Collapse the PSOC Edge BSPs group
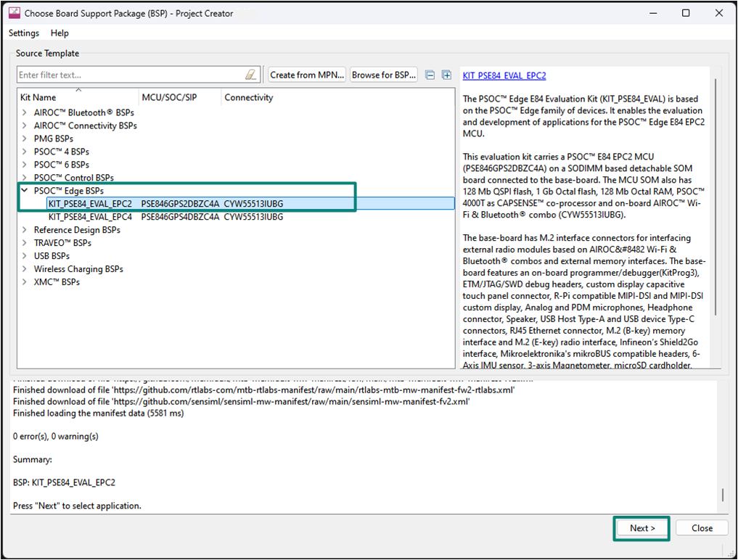 click(x=24, y=191)
